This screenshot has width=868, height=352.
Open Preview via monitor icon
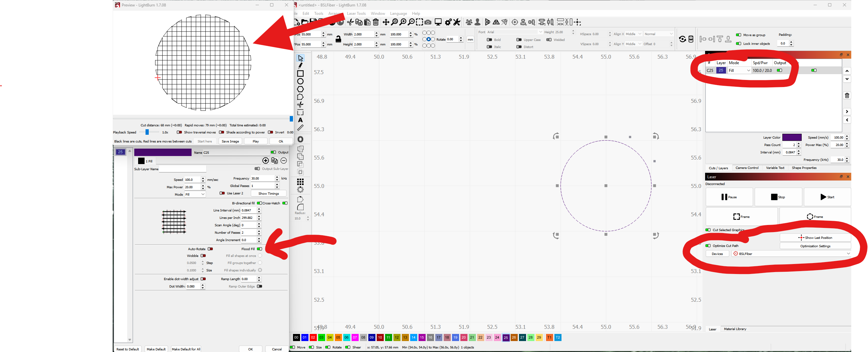pos(438,22)
